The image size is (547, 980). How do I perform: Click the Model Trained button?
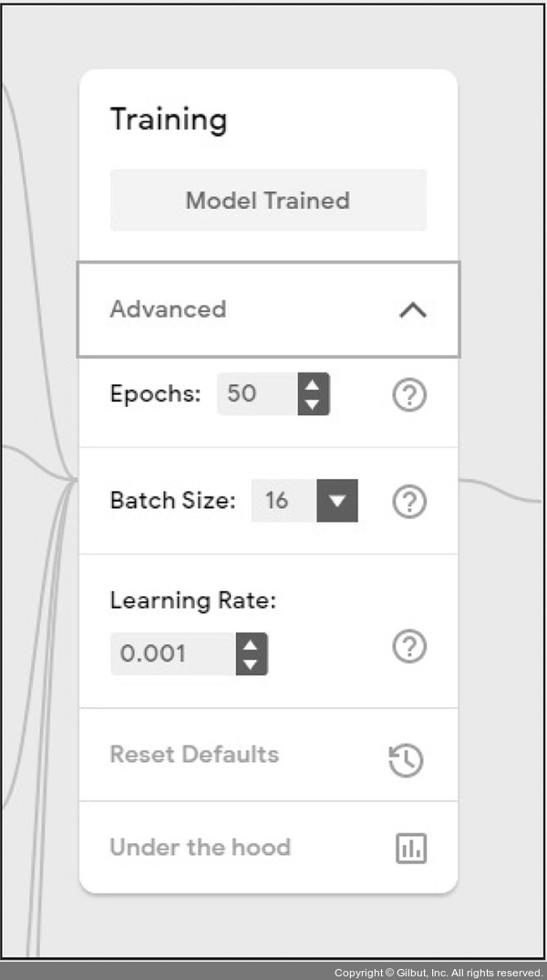click(268, 200)
